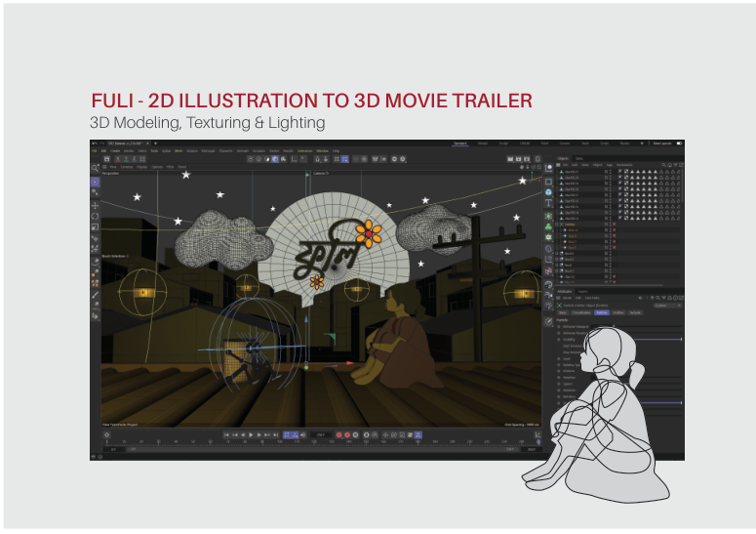Viewport: 756px width, 534px height.
Task: Click the Object Manager filter funnel icon
Action: point(675,165)
